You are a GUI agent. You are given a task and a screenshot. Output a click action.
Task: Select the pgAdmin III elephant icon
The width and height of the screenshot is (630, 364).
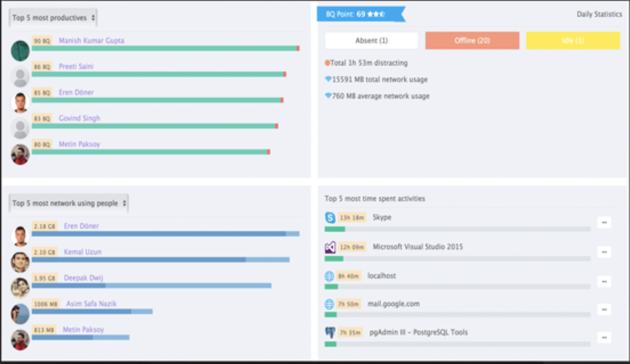(x=330, y=332)
